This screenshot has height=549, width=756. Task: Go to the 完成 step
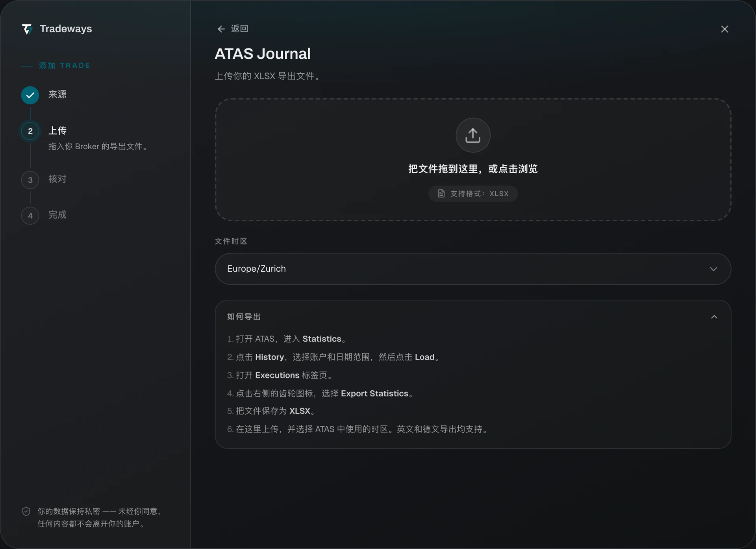(x=57, y=215)
